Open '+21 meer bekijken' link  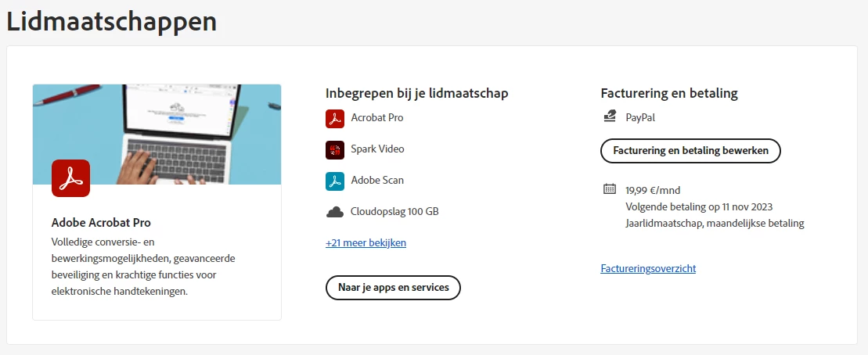coord(366,242)
